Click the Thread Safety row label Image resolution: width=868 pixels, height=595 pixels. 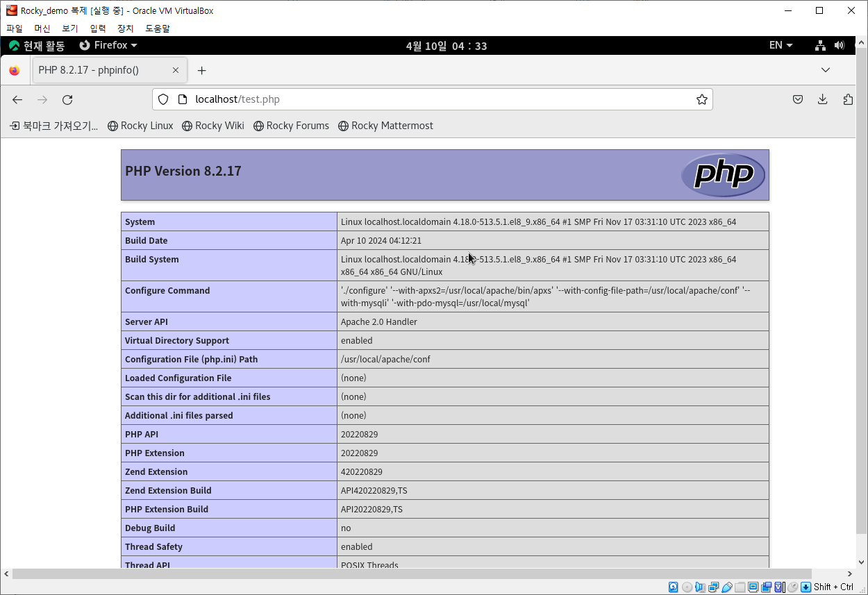pos(154,547)
